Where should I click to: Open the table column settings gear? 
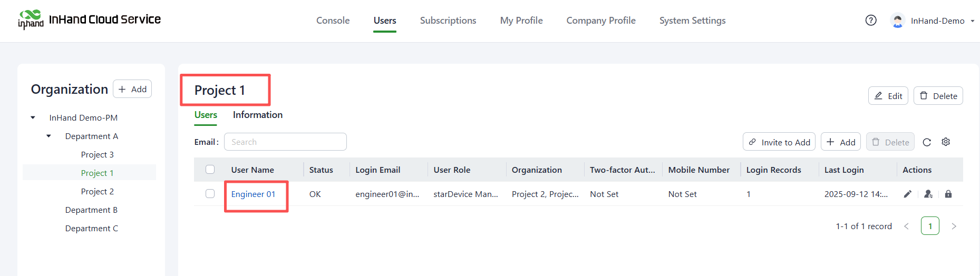[946, 142]
